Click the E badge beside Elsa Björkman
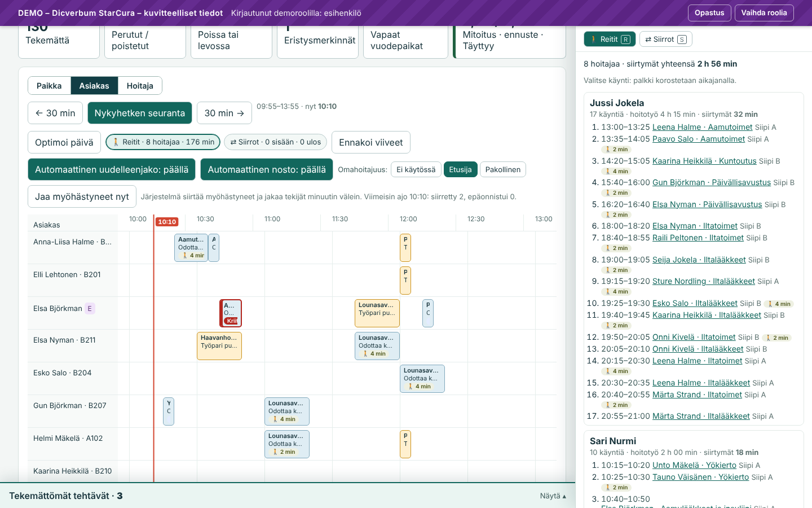Image resolution: width=812 pixels, height=508 pixels. pyautogui.click(x=90, y=308)
